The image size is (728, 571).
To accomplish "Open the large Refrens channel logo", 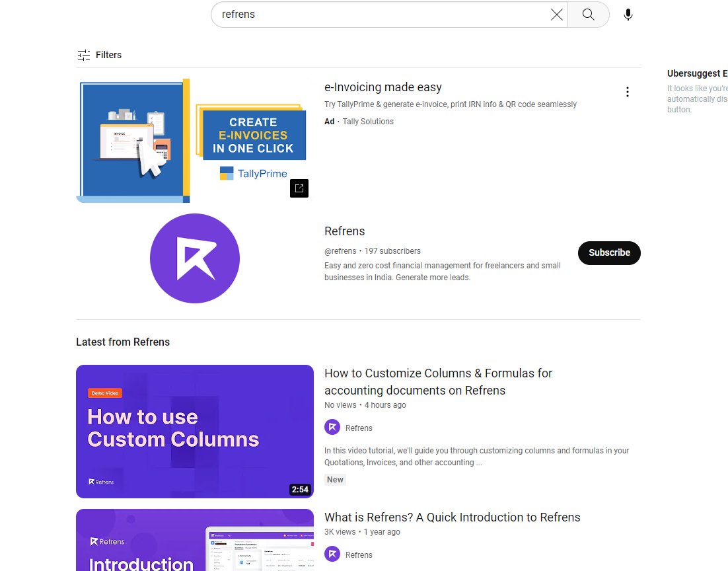I will [x=194, y=258].
